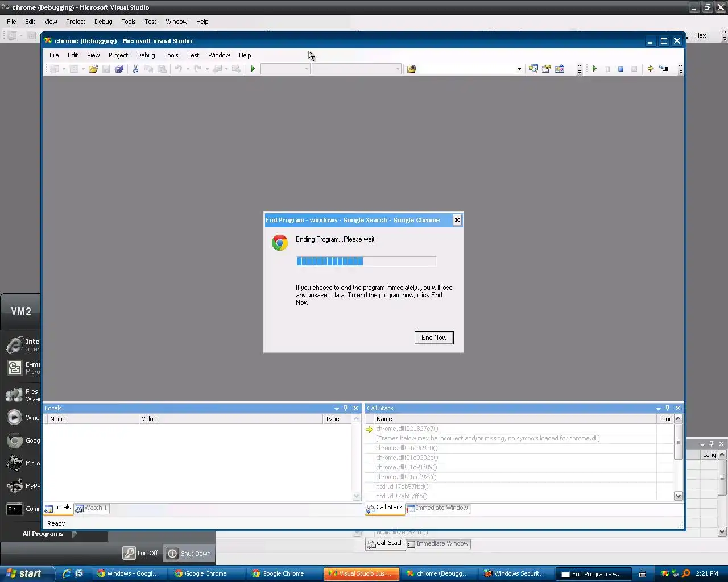Open Project menu in background Visual Studio window
Viewport: 728px width, 582px height.
click(x=76, y=22)
